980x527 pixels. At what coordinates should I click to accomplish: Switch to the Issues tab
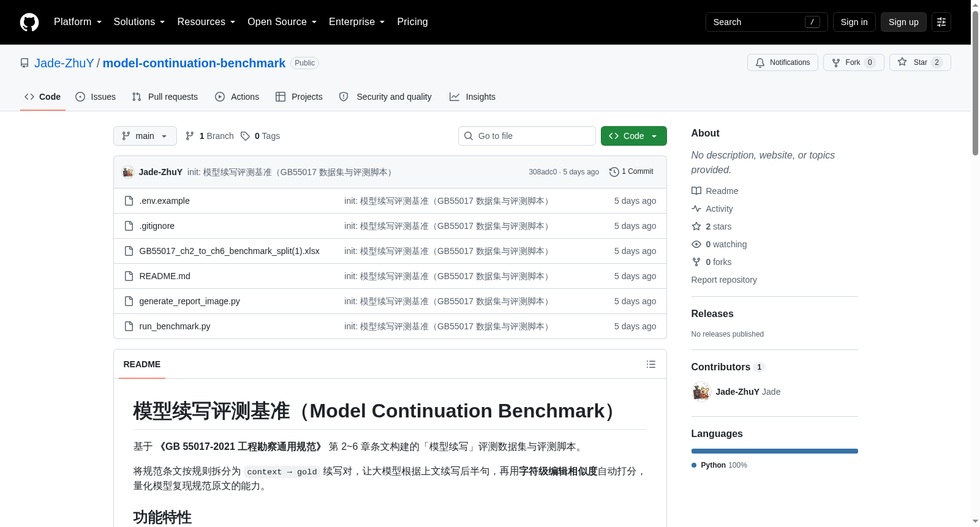point(96,97)
